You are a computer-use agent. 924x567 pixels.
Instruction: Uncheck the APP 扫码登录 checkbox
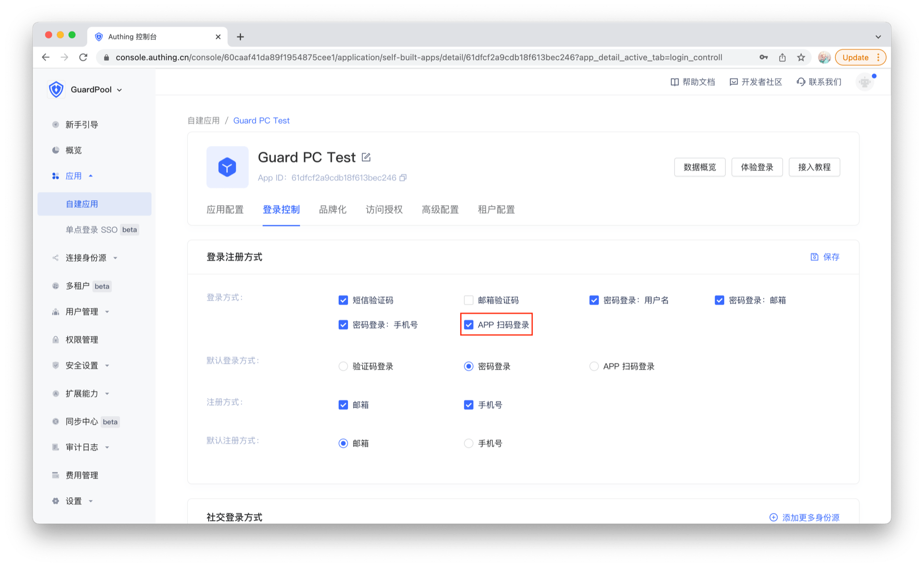pyautogui.click(x=468, y=325)
